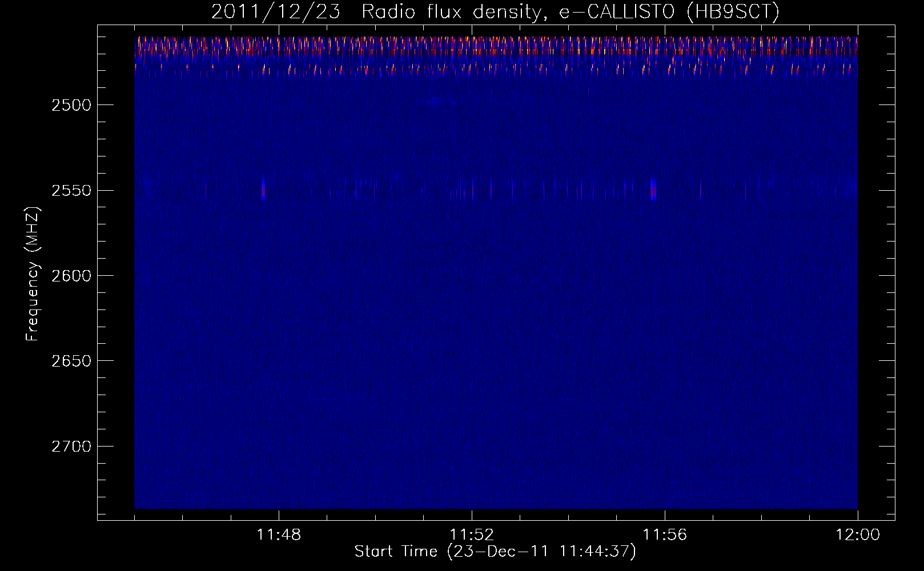Viewport: 924px width, 571px height.
Task: Click the bright burst near 2550 MHz before 11:48
Action: click(x=263, y=188)
